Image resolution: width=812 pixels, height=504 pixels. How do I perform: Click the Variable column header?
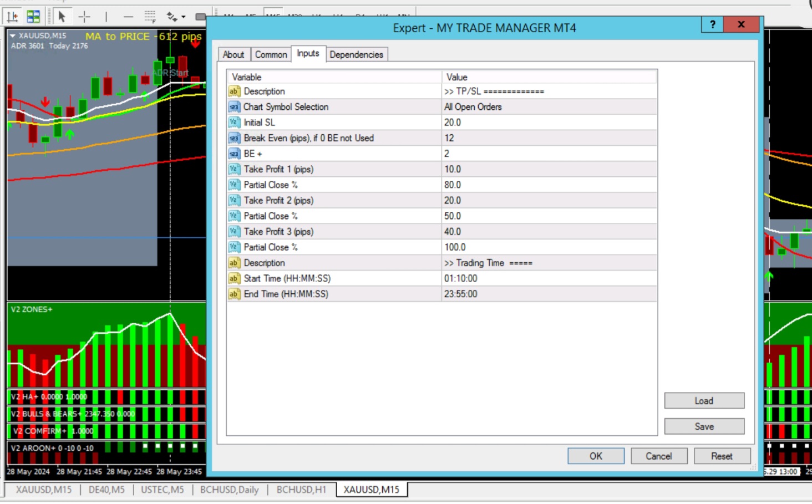[x=334, y=77]
